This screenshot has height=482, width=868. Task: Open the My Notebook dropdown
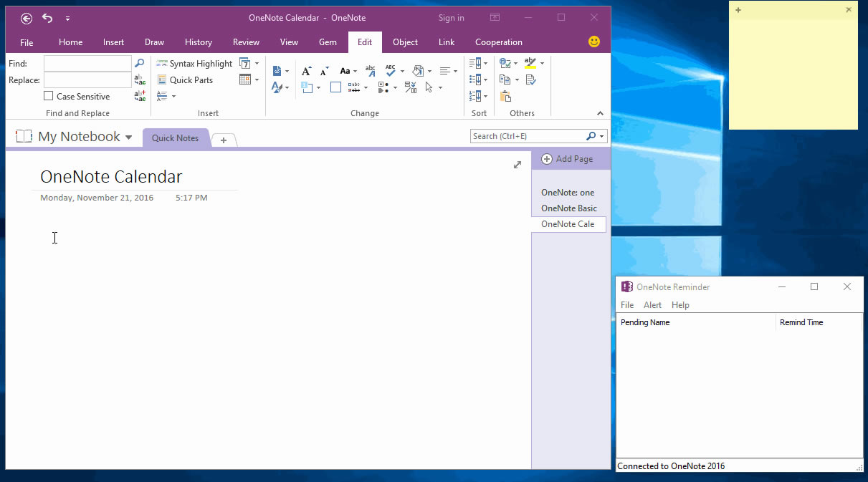(x=129, y=136)
